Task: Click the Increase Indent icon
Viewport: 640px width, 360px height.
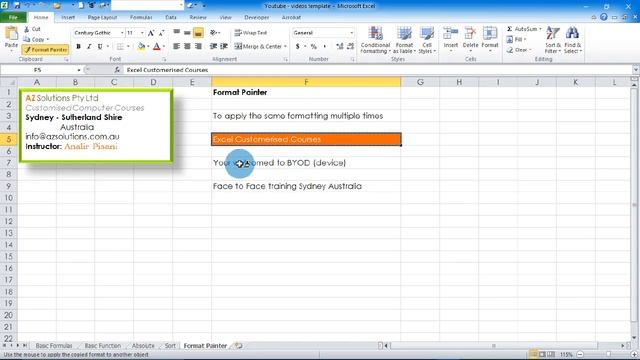Action: (224, 47)
